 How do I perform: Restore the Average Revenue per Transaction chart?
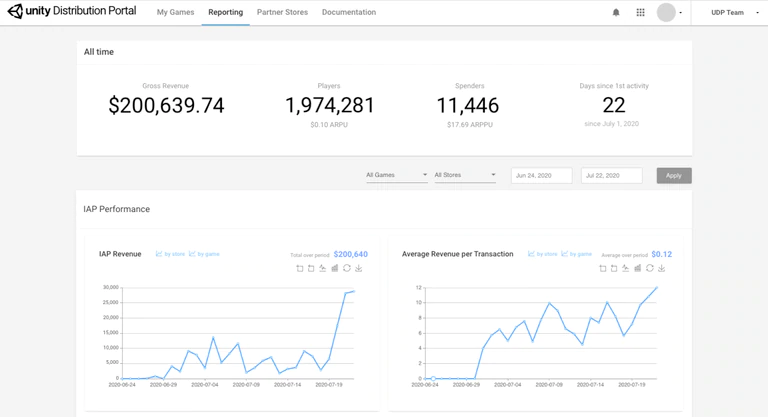click(649, 268)
